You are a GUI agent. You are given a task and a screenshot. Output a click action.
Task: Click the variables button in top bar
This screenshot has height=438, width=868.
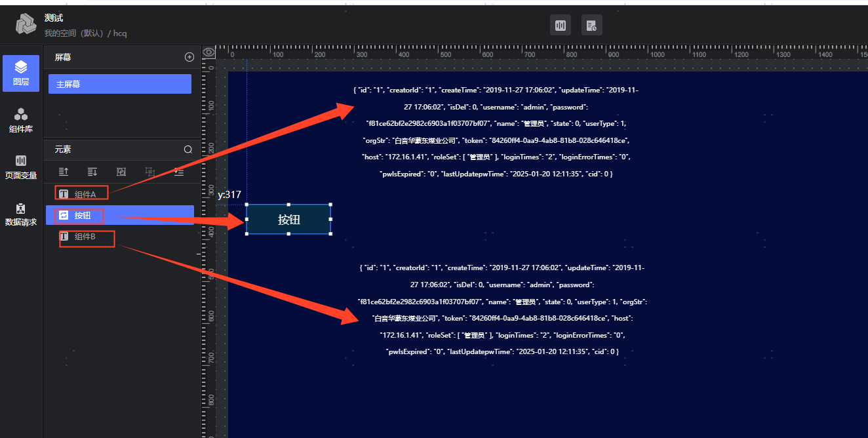(x=560, y=26)
